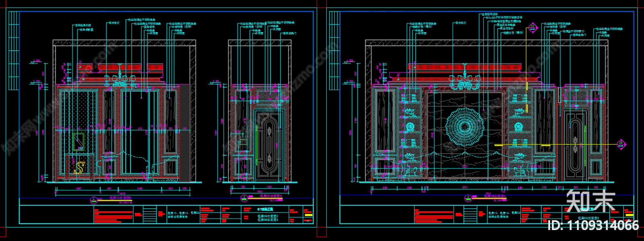Image resolution: width=644 pixels, height=241 pixels.
Task: Select the 4.000 level marker on right sheet
Action: coord(349,62)
